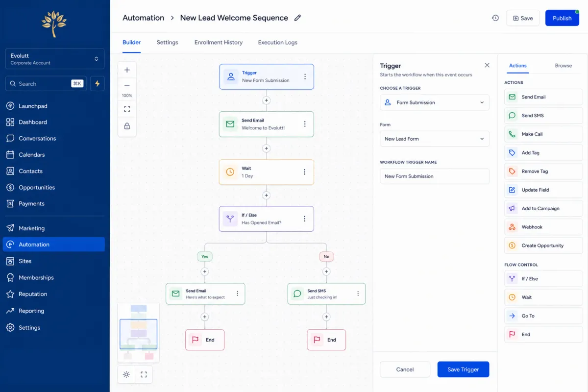Select the Send Email action
Viewport: 588px width, 392px height.
coord(543,97)
